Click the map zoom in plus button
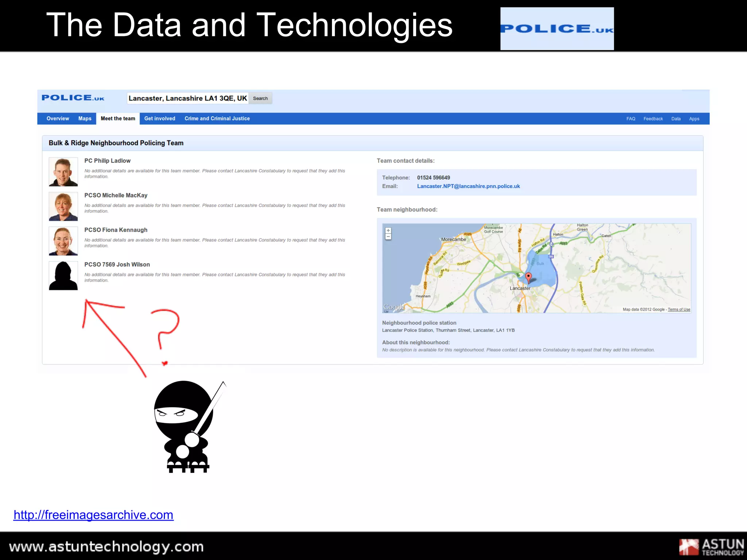Viewport: 747px width, 560px height. [388, 230]
